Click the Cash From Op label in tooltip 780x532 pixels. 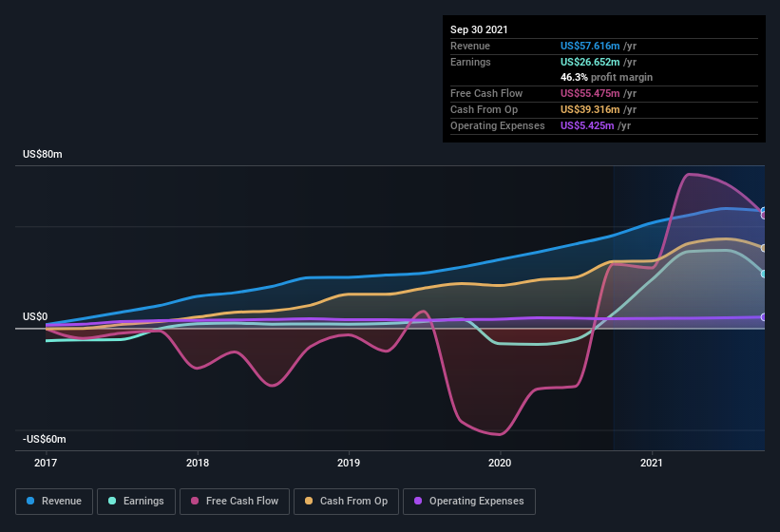(484, 109)
